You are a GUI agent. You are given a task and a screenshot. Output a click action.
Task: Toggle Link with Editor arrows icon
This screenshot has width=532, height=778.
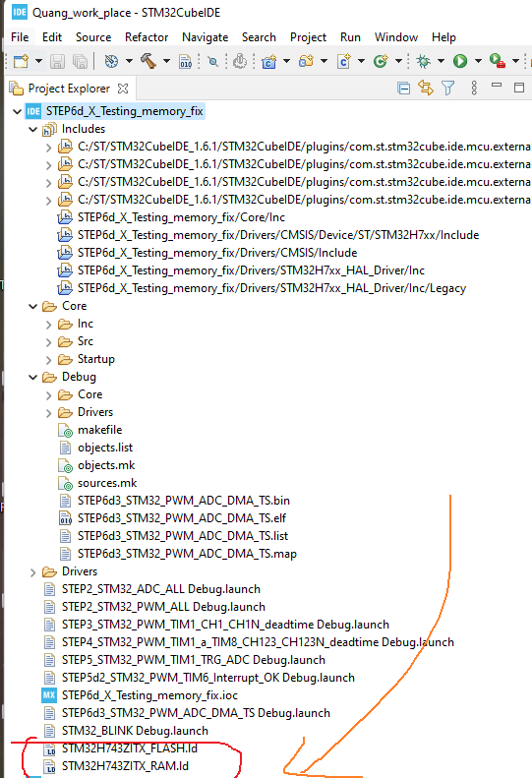pyautogui.click(x=426, y=89)
